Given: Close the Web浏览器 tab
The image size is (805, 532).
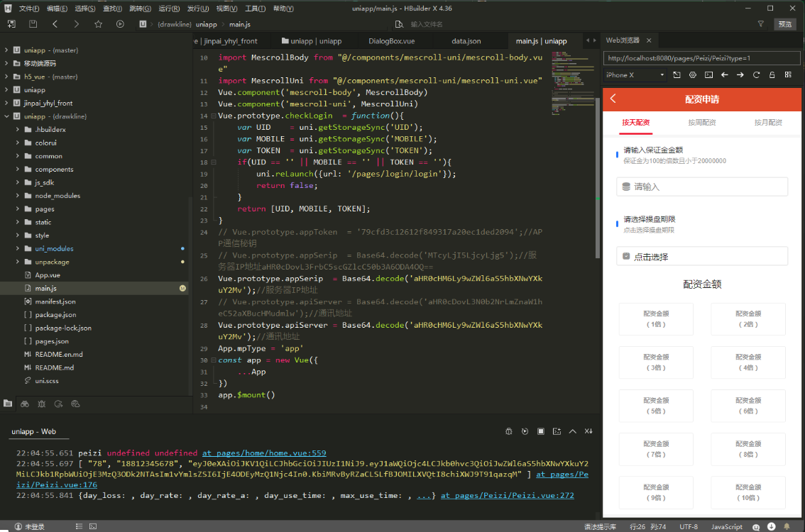Looking at the screenshot, I should [649, 40].
